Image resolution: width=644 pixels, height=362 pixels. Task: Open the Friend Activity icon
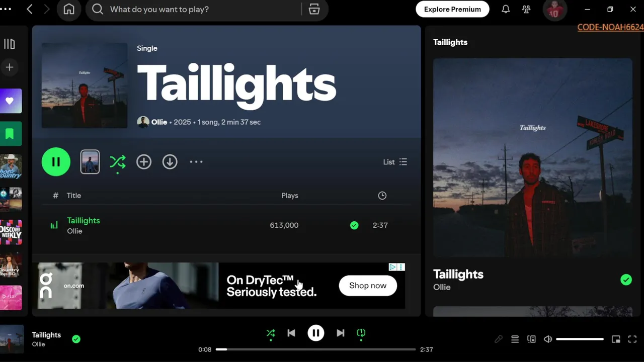[526, 9]
